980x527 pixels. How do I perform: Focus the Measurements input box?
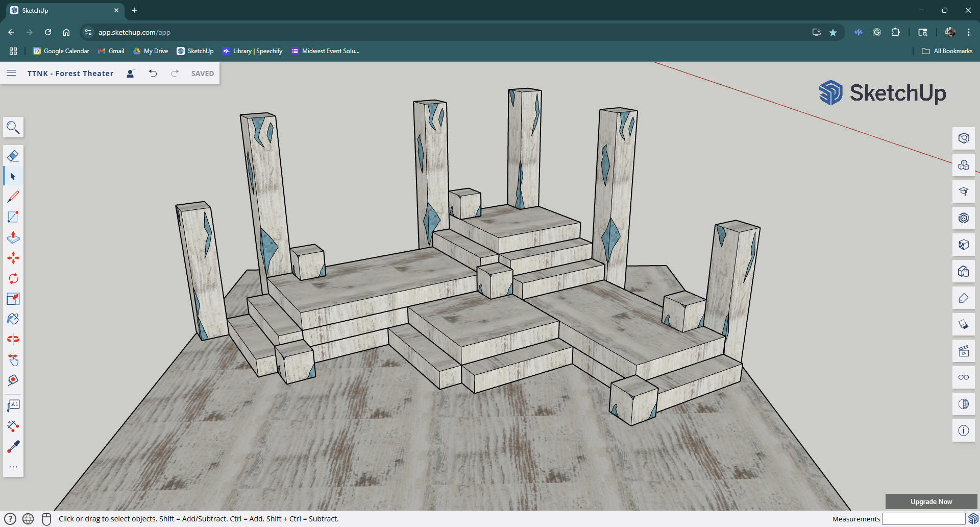(923, 519)
